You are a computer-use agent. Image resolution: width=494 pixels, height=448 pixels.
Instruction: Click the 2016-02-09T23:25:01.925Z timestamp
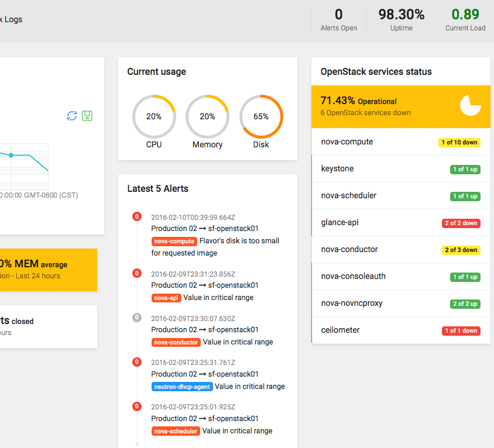pyautogui.click(x=193, y=407)
